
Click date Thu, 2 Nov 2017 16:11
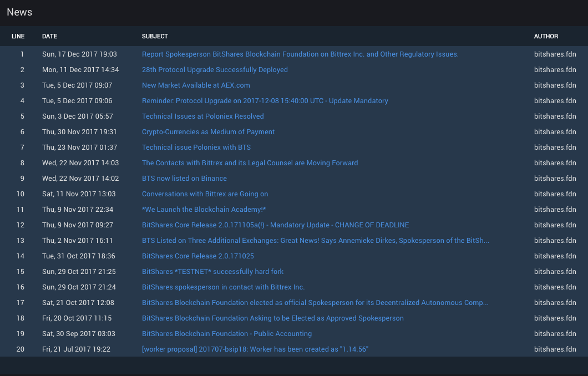[x=77, y=241]
